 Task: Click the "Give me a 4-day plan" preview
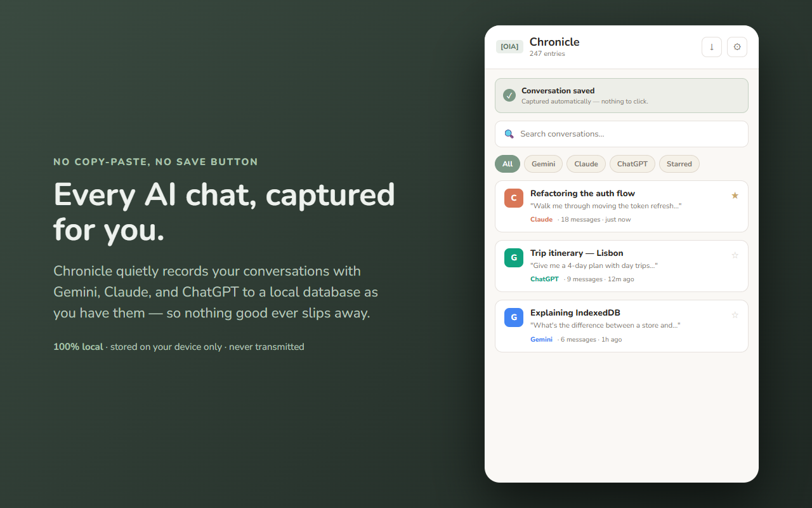point(594,265)
